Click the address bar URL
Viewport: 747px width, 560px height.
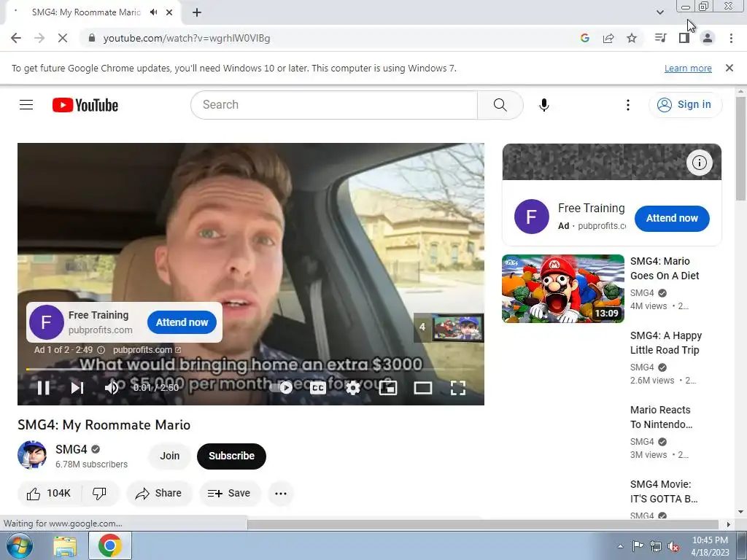pos(187,38)
